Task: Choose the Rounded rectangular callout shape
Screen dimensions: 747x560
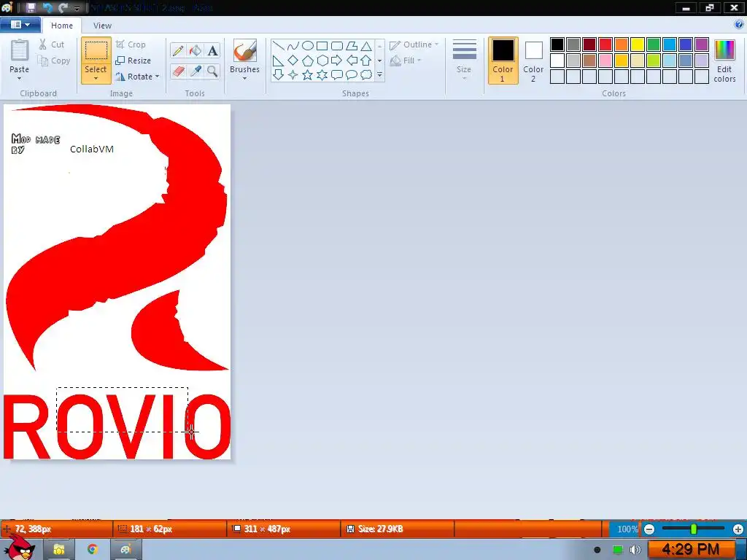Action: (x=337, y=75)
